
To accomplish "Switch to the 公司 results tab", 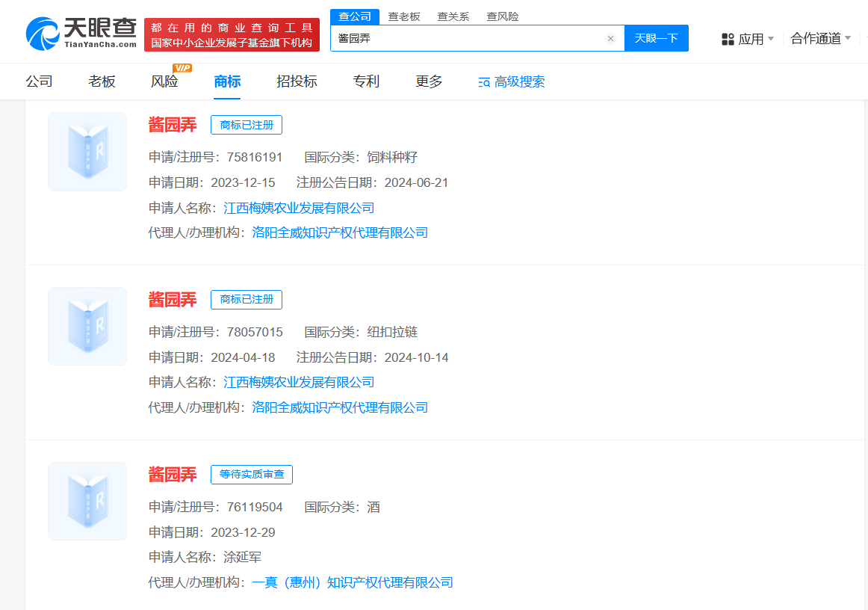I will coord(40,81).
